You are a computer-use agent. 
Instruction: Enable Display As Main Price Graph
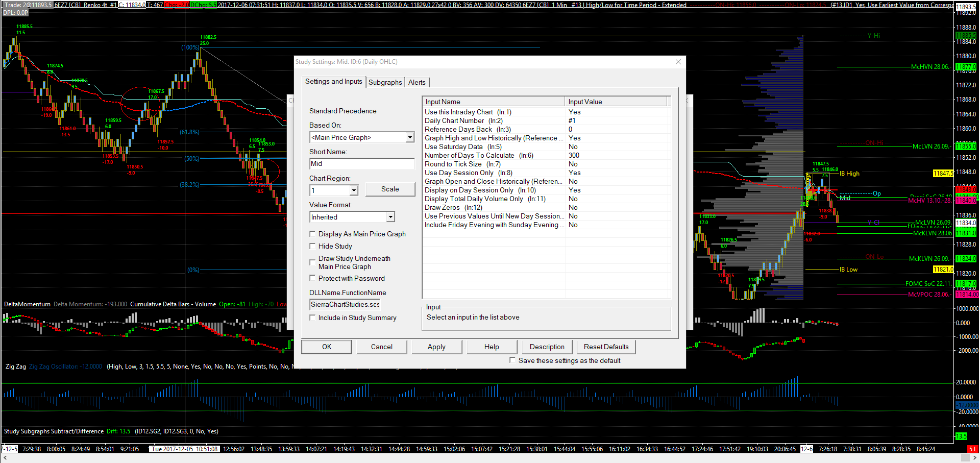click(312, 234)
